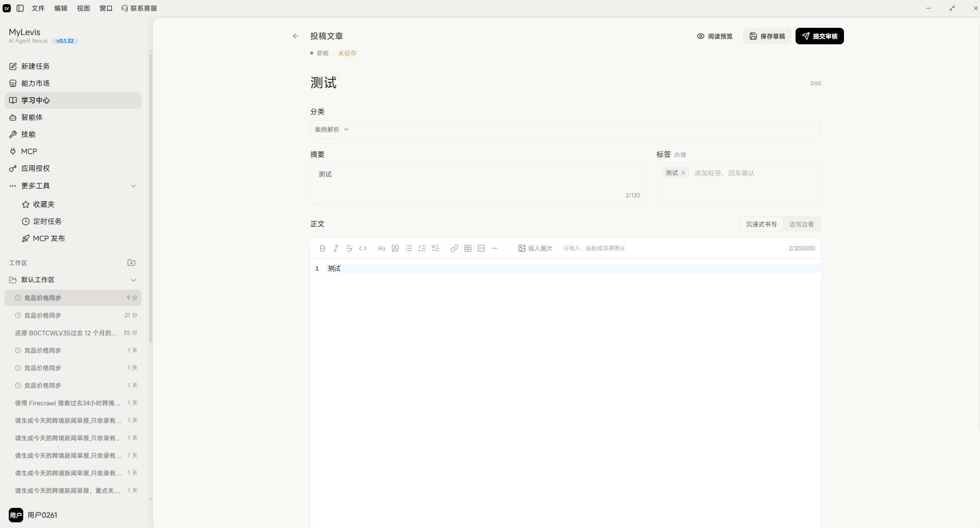Open the 文件 menu
Screen dimensions: 980x528
[38, 8]
